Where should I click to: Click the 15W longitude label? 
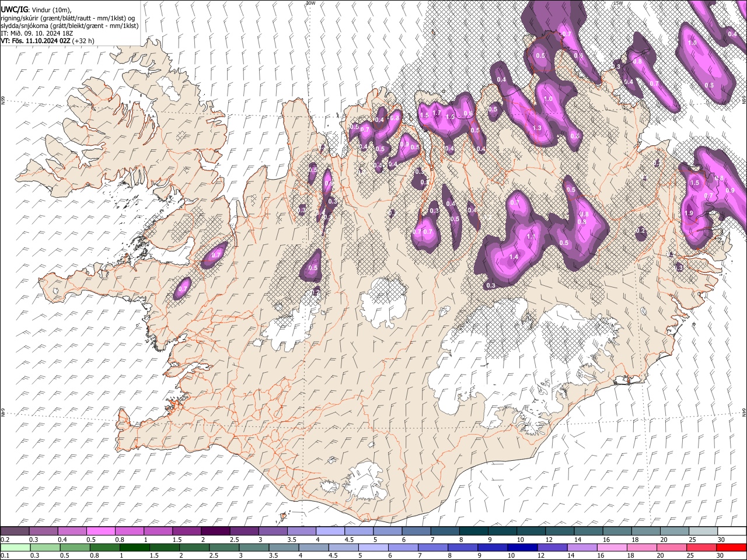[618, 3]
